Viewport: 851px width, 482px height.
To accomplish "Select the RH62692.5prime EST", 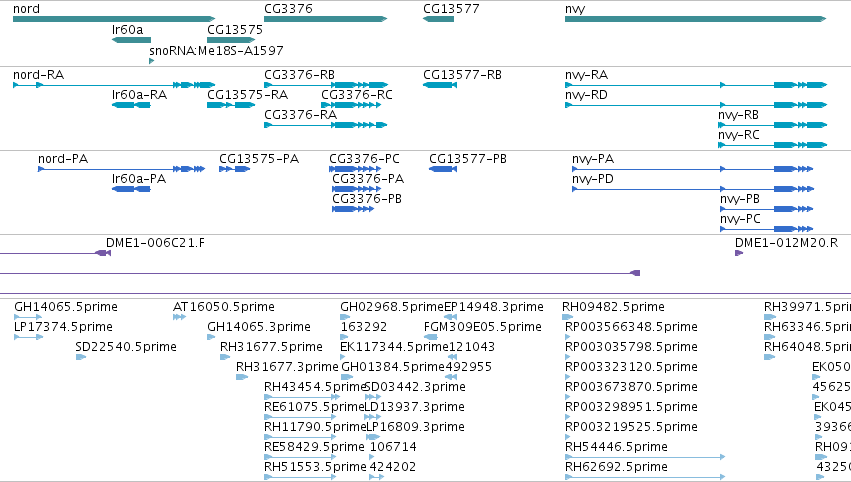I will (645, 477).
